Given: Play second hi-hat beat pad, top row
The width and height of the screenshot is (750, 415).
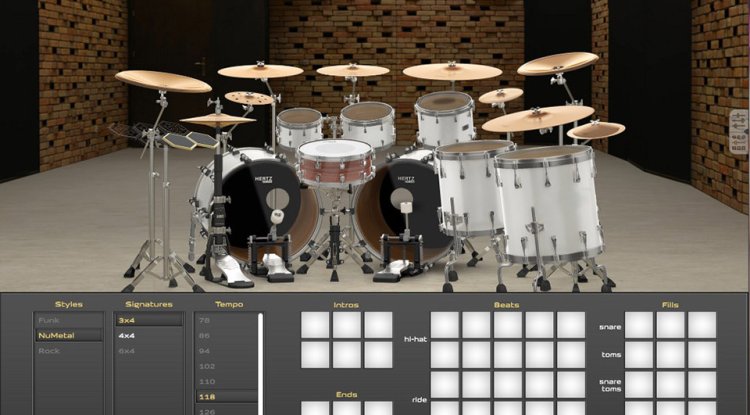Looking at the screenshot, I should click(476, 325).
